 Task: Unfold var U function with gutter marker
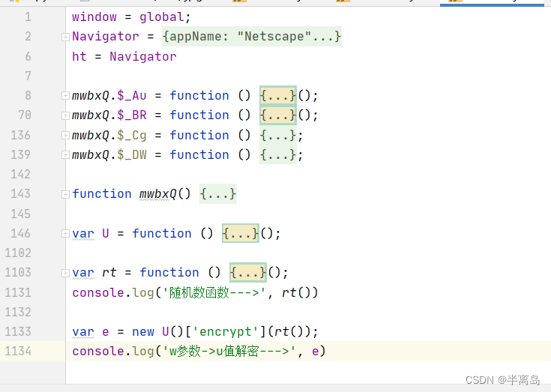click(x=65, y=234)
